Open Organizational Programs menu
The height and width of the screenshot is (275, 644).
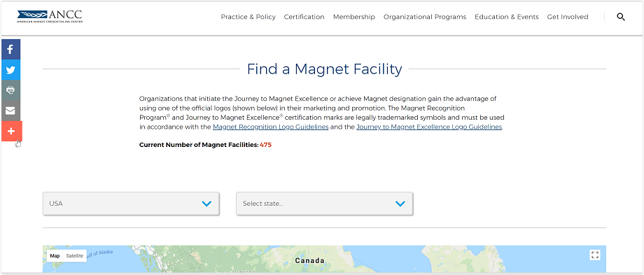pyautogui.click(x=425, y=17)
